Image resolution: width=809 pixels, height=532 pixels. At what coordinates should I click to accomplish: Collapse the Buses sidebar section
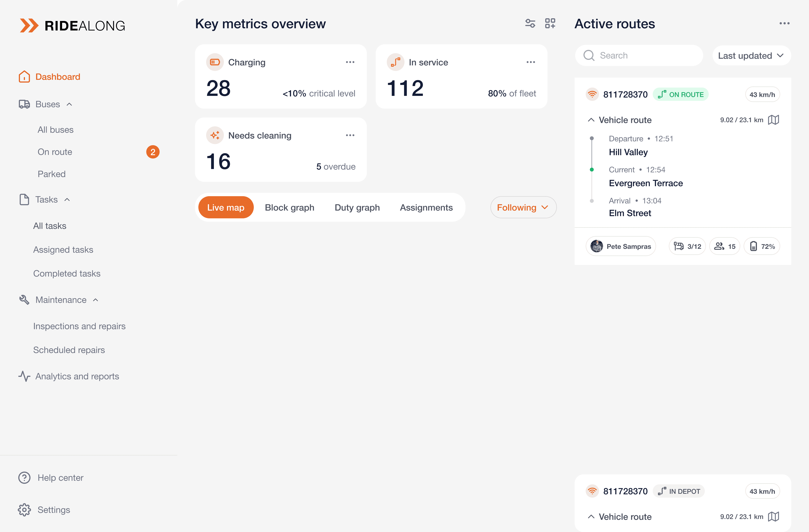tap(69, 104)
